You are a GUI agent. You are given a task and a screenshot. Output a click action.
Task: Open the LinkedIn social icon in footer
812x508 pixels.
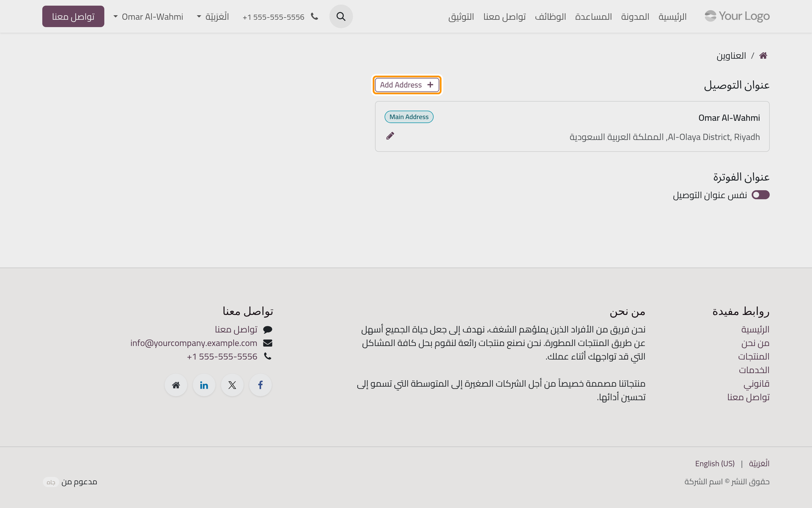204,385
